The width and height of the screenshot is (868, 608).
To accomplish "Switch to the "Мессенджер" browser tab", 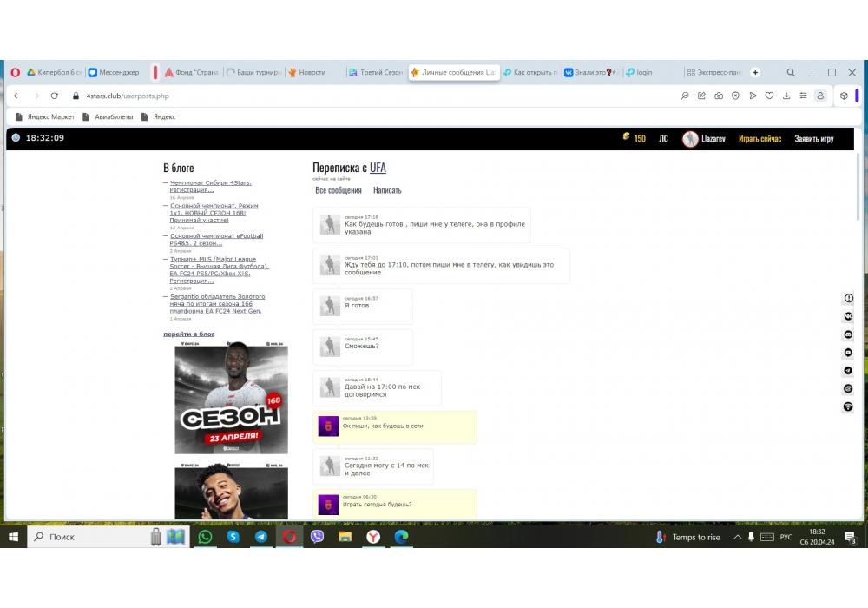I will coord(118,73).
